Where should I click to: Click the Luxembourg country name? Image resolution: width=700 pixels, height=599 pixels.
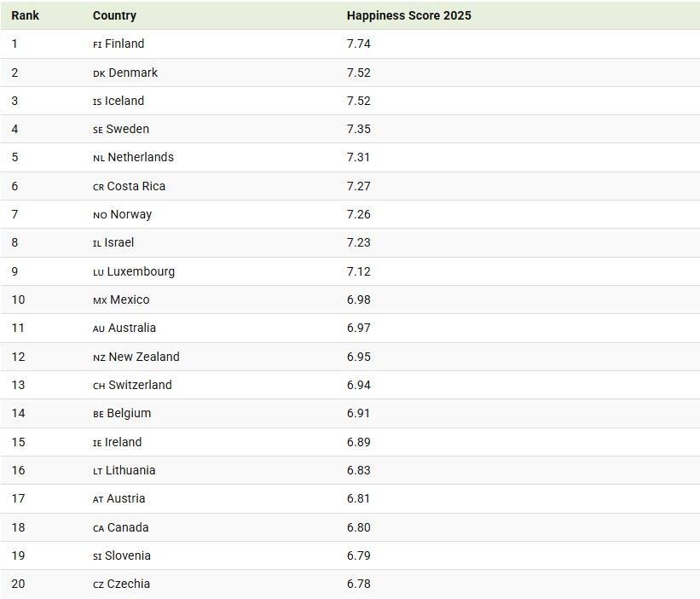point(141,271)
